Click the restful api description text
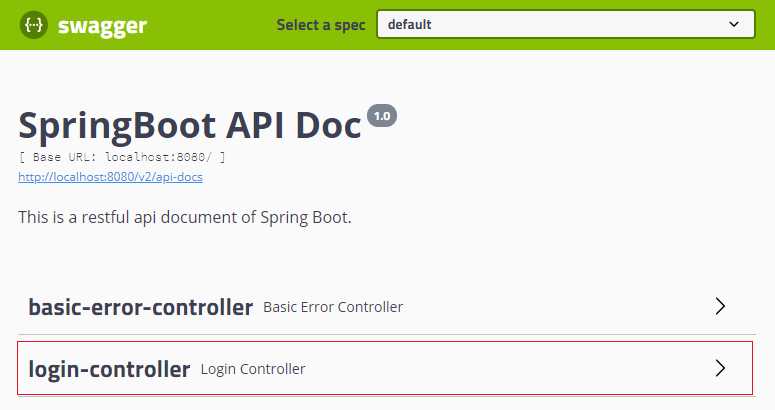The width and height of the screenshot is (775, 410). pyautogui.click(x=185, y=217)
